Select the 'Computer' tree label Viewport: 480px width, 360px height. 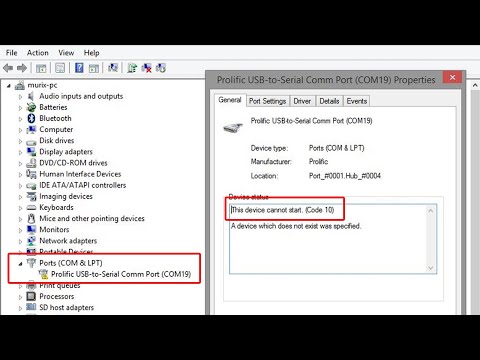[x=56, y=129]
